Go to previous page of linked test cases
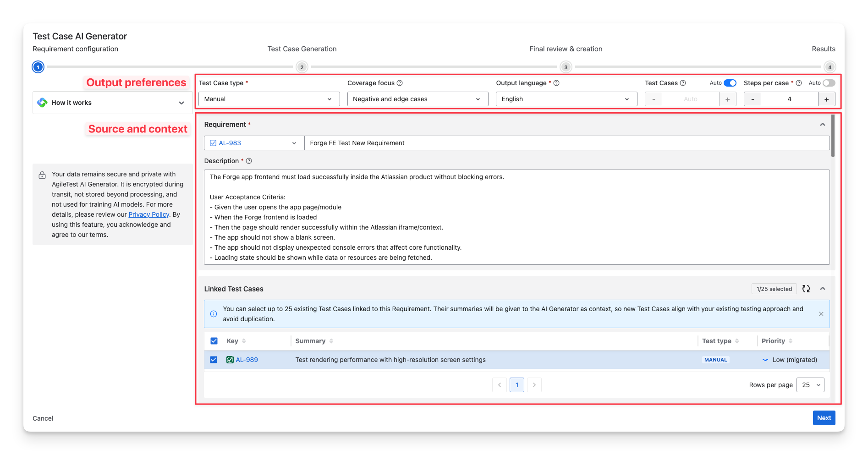The height and width of the screenshot is (455, 868). click(x=500, y=385)
